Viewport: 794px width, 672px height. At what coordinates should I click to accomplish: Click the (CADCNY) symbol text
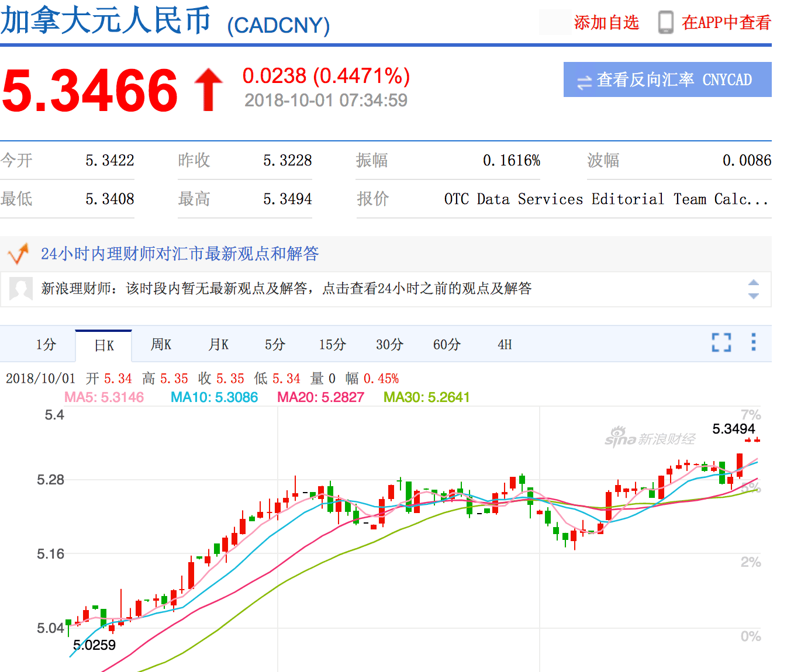tap(278, 25)
